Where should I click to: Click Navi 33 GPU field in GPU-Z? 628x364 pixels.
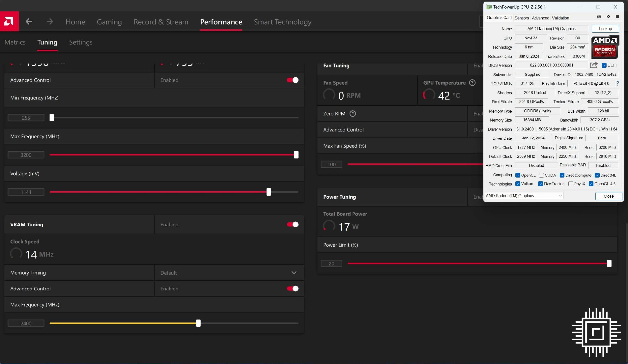[x=531, y=38]
